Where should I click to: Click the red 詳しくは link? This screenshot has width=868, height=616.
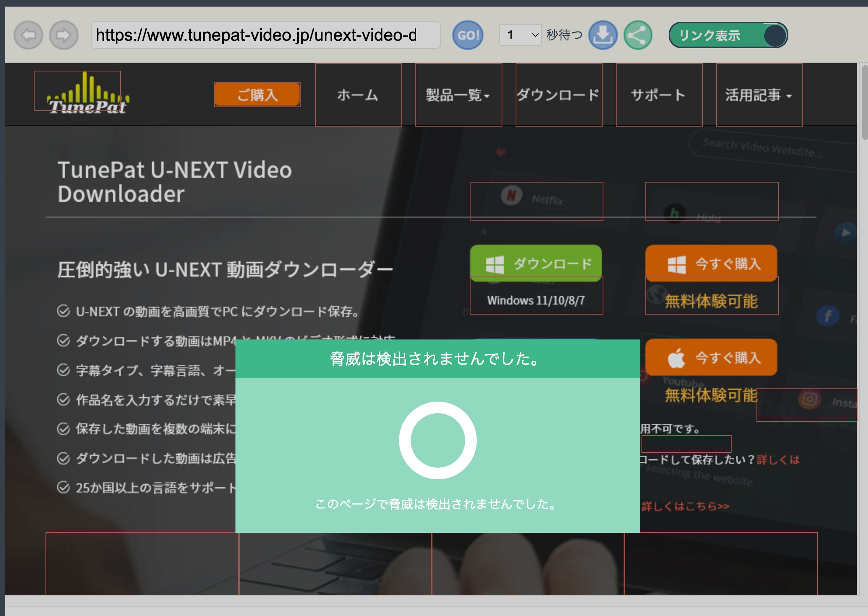(x=778, y=460)
